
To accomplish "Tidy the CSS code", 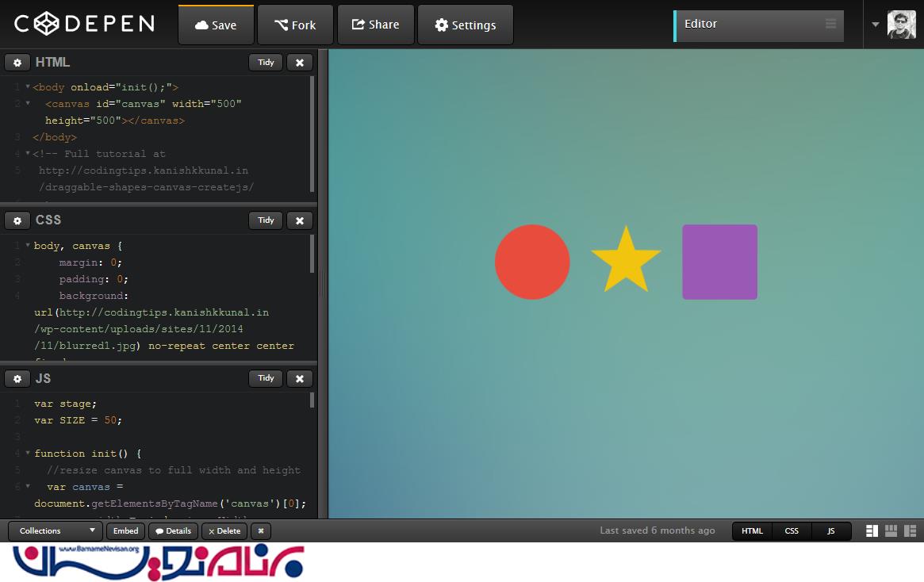I will (x=266, y=220).
